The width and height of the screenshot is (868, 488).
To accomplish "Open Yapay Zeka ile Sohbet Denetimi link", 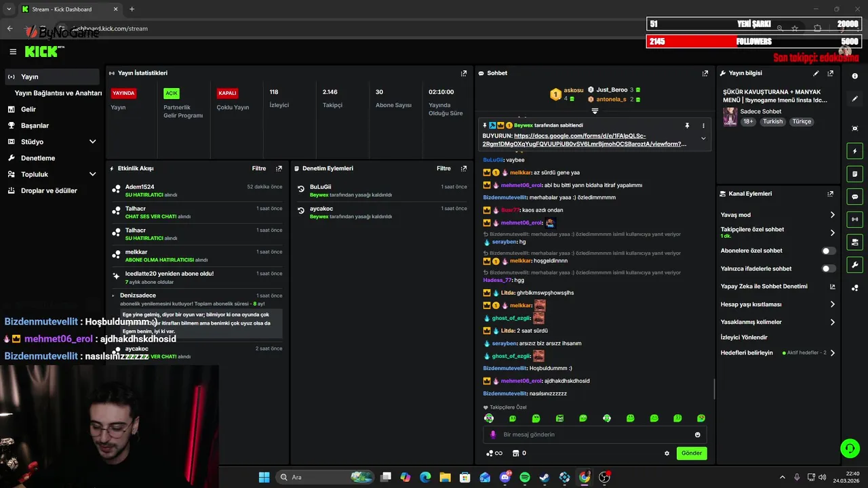I will click(778, 287).
